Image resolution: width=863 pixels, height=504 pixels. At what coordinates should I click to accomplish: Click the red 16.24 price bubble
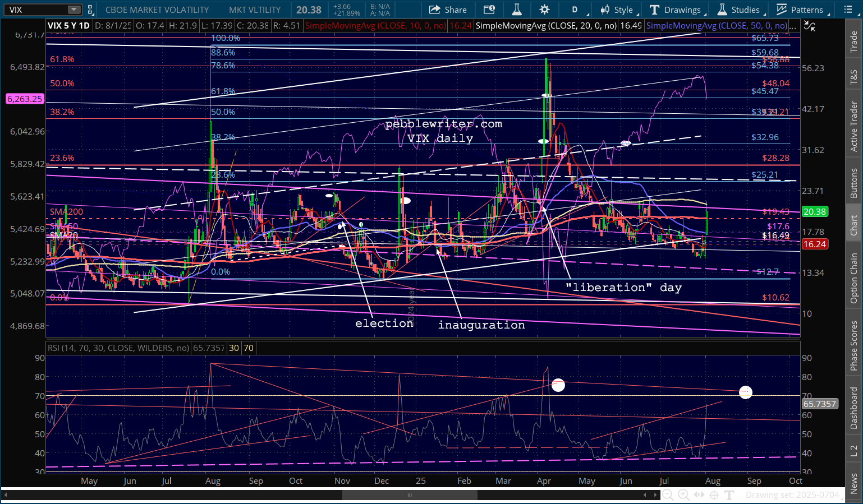tap(815, 244)
